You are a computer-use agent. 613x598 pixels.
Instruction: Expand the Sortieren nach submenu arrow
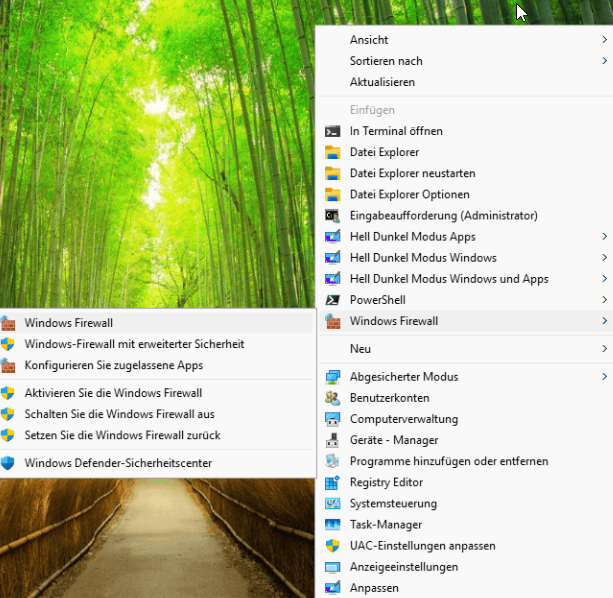(604, 61)
